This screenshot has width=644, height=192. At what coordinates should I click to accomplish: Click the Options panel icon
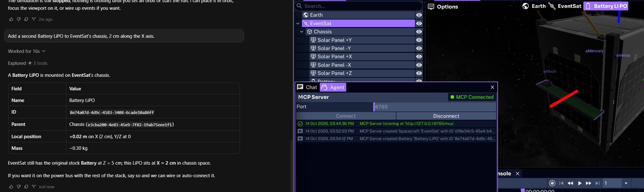click(x=431, y=7)
